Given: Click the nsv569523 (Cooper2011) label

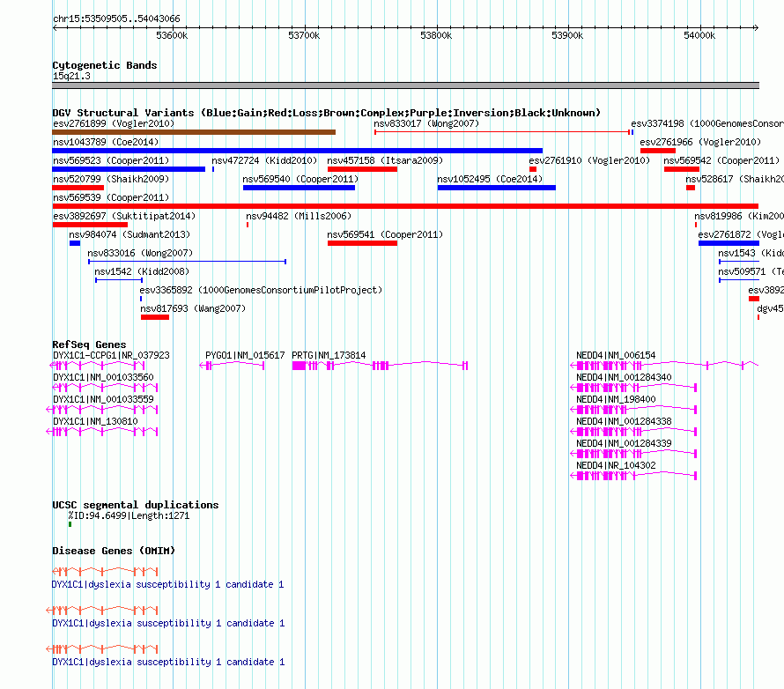Looking at the screenshot, I should (x=111, y=160).
